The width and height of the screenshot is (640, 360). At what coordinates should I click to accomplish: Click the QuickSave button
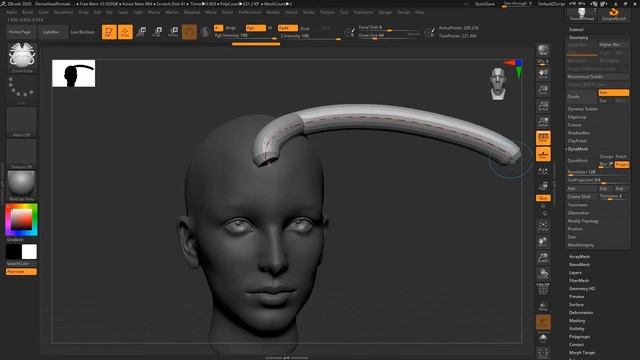coord(484,4)
